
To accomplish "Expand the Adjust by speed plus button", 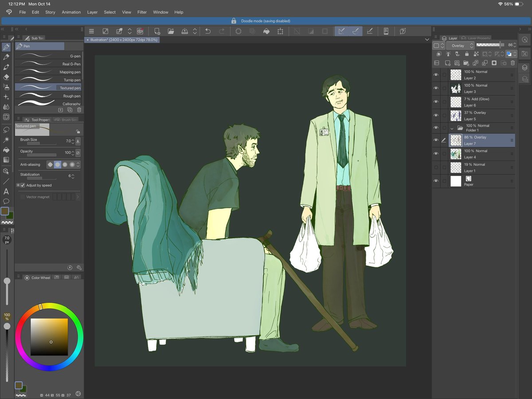I will tap(18, 185).
